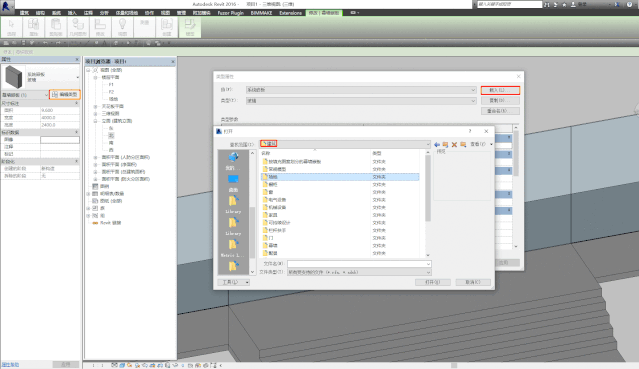Click the new folder icon beside the delete icon
The image size is (639, 369).
pos(463,144)
